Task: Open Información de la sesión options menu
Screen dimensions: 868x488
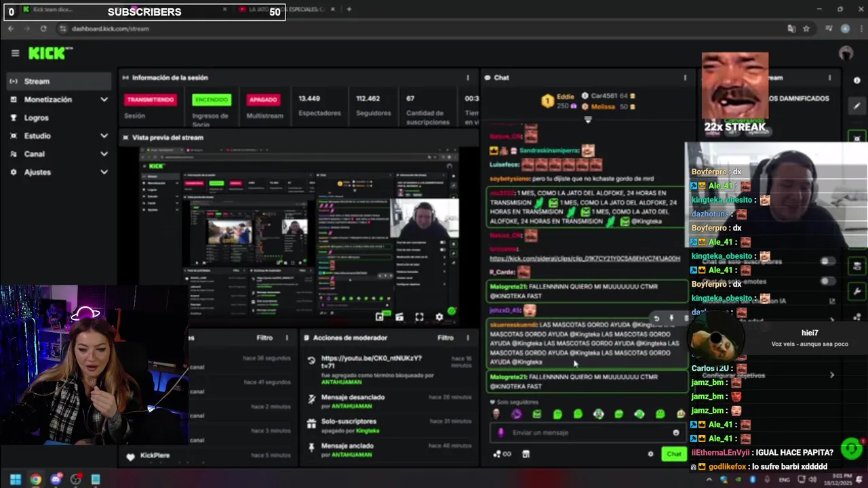Action: click(x=467, y=78)
